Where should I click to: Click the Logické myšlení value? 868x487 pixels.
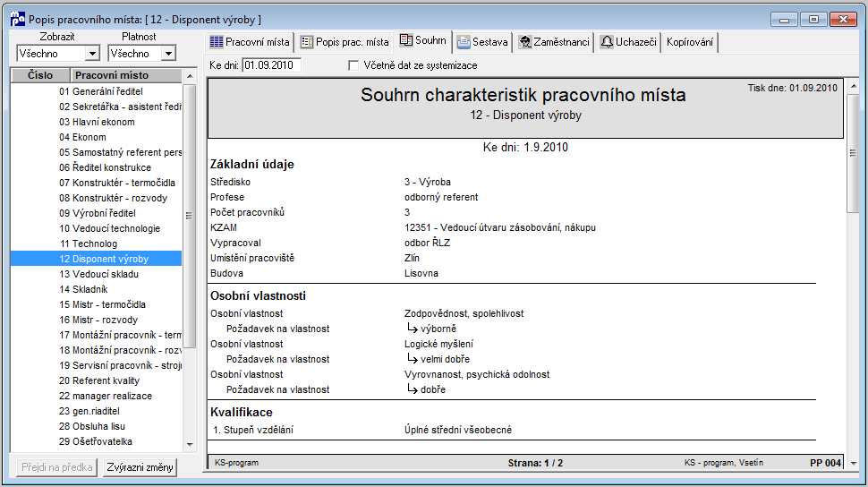click(x=438, y=344)
